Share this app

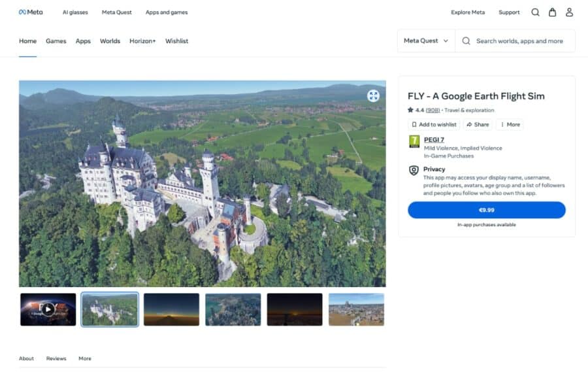coord(478,124)
